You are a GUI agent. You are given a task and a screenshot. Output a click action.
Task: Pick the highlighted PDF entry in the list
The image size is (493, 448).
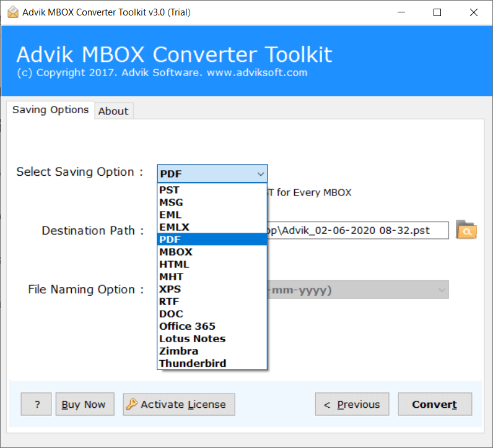point(212,239)
